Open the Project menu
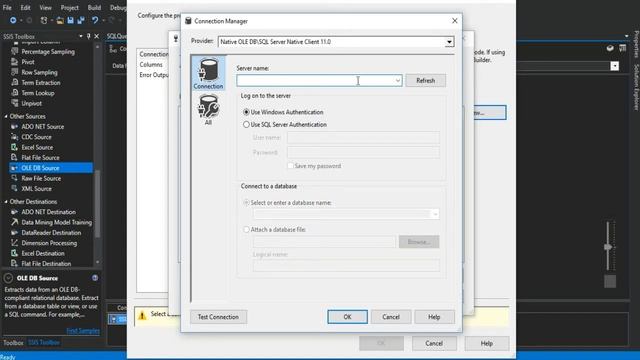Image resolution: width=640 pixels, height=360 pixels. pyautogui.click(x=69, y=7)
